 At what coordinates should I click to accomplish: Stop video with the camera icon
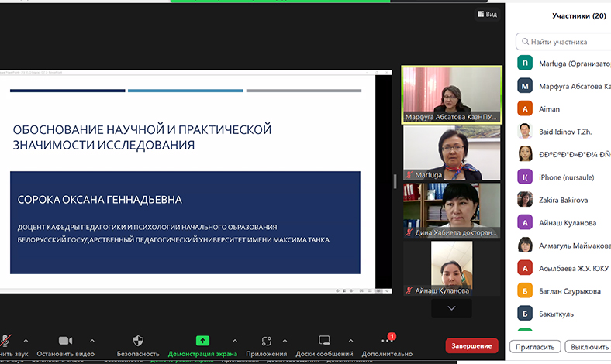tap(65, 341)
